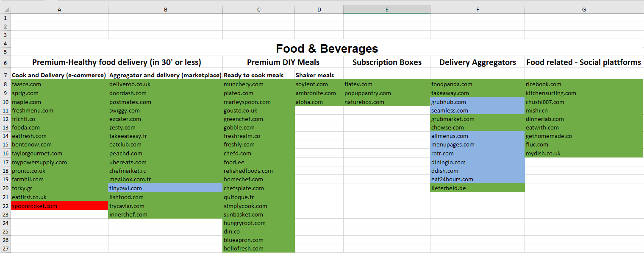This screenshot has width=644, height=253.
Task: Select the innerchef.com cell
Action: pos(165,214)
